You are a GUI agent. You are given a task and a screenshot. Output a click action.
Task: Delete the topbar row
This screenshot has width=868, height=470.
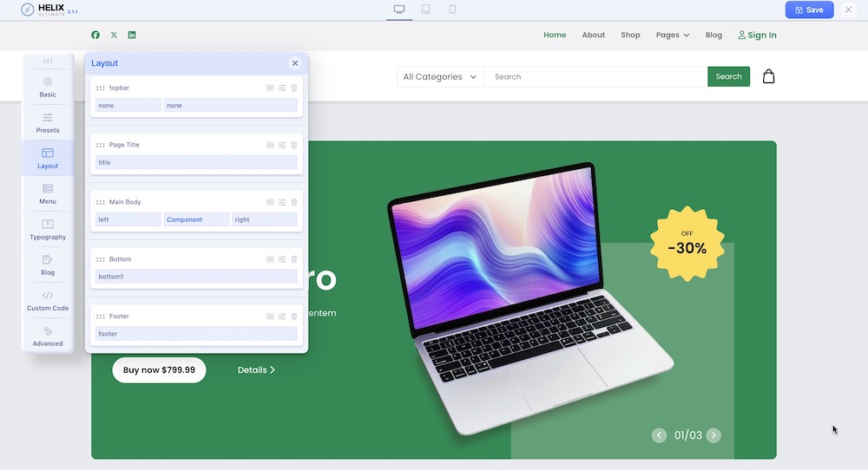[x=294, y=88]
